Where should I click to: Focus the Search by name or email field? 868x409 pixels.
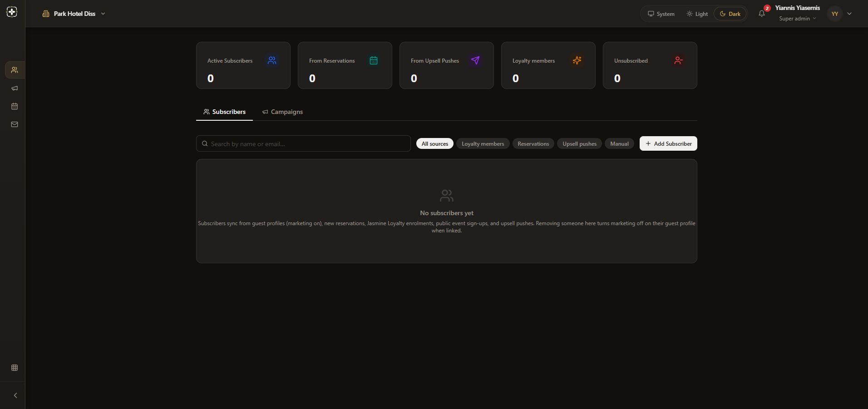(303, 143)
